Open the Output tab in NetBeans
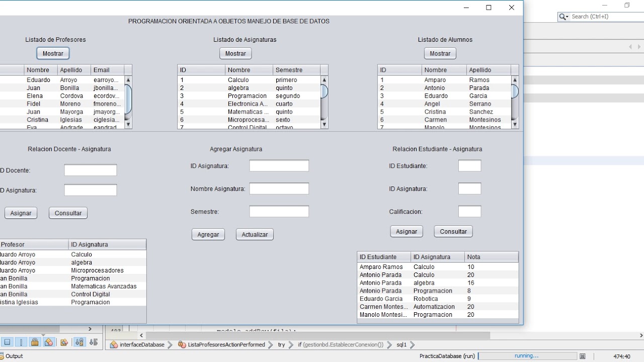This screenshot has height=362, width=644. coord(12,356)
